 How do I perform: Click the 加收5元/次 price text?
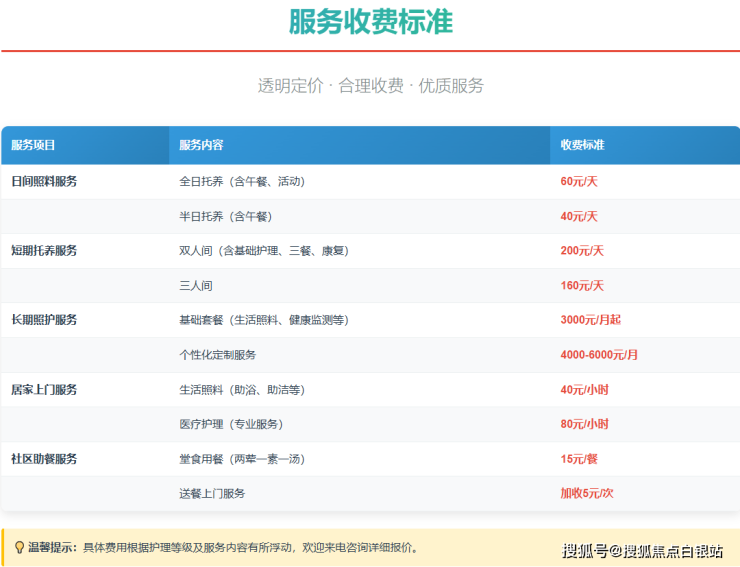[587, 494]
